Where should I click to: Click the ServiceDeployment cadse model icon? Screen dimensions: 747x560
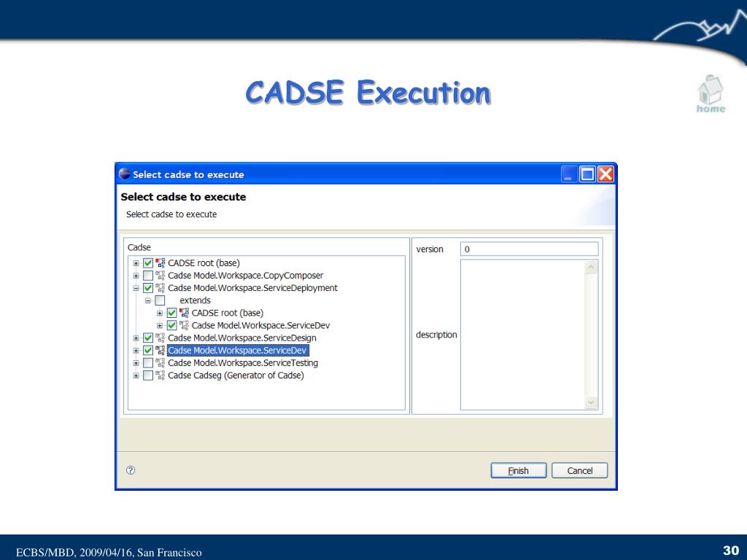160,287
